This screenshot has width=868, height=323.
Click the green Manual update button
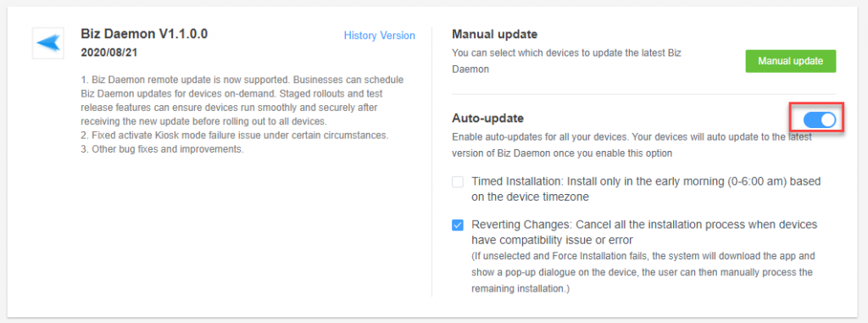click(791, 61)
